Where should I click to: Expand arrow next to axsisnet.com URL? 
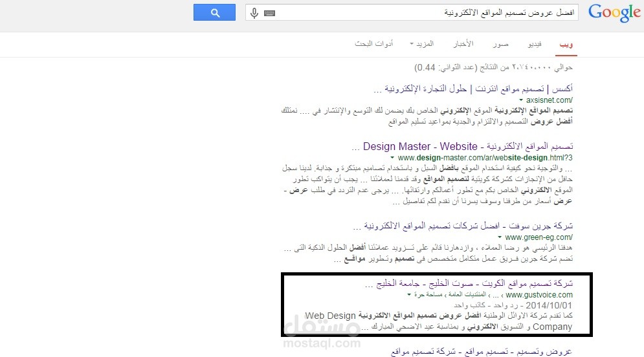[521, 100]
